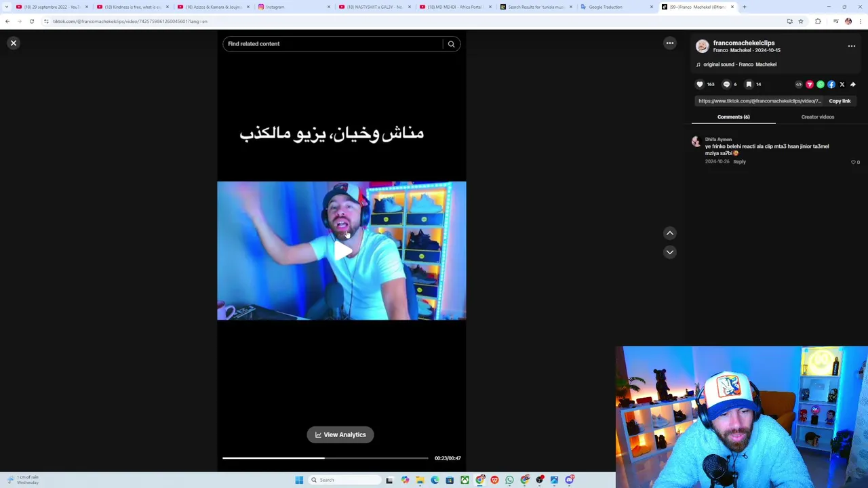This screenshot has height=488, width=868.
Task: Open the Xbox app from the taskbar
Action: [465, 480]
